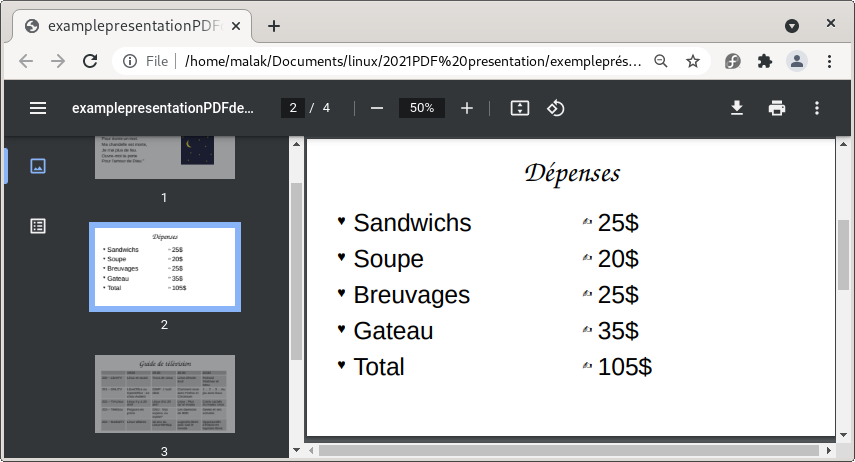Select page 3 Guide de télévision thumbnail
The width and height of the screenshot is (855, 462).
pos(165,394)
